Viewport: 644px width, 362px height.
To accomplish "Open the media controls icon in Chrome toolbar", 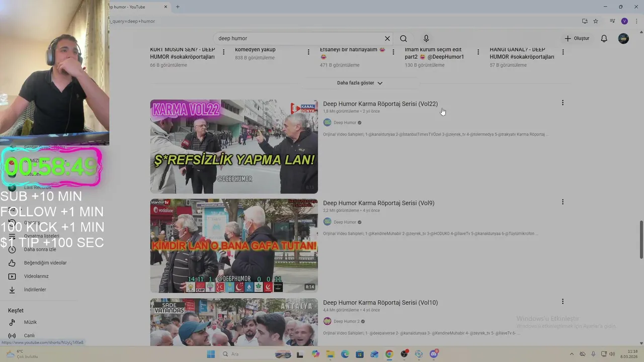I will click(x=612, y=21).
